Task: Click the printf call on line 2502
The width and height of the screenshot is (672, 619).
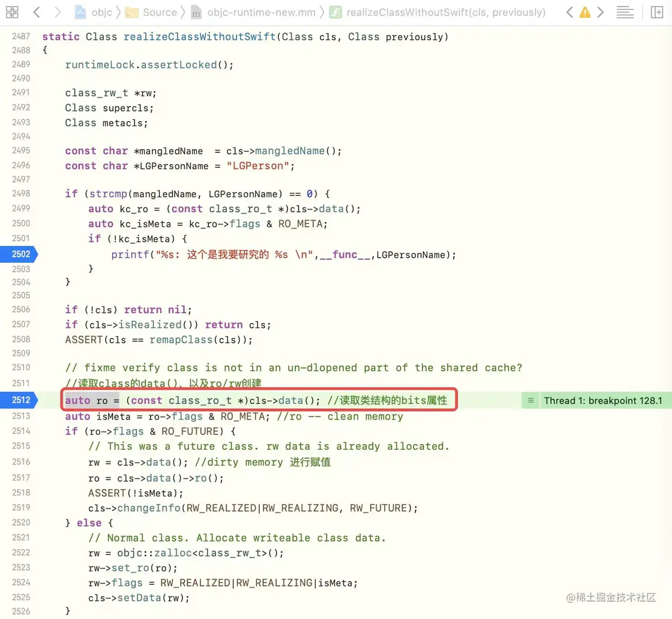Action: tap(130, 255)
